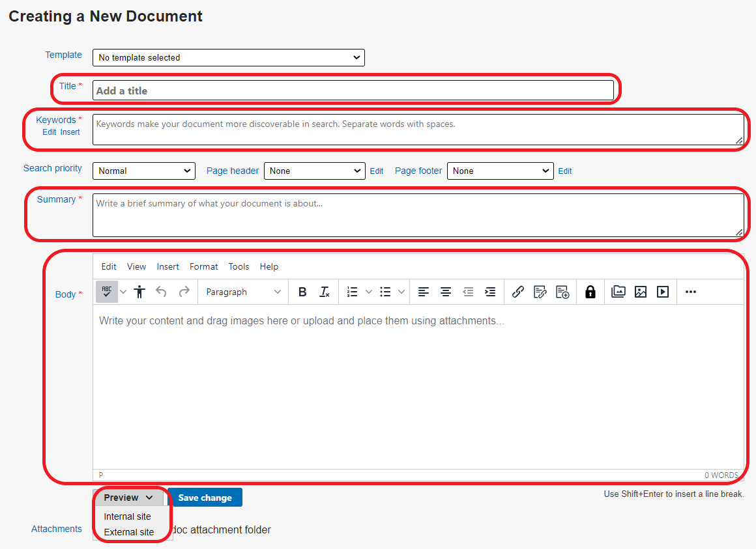Image resolution: width=756 pixels, height=549 pixels.
Task: Click into the Keywords field
Action: click(418, 129)
